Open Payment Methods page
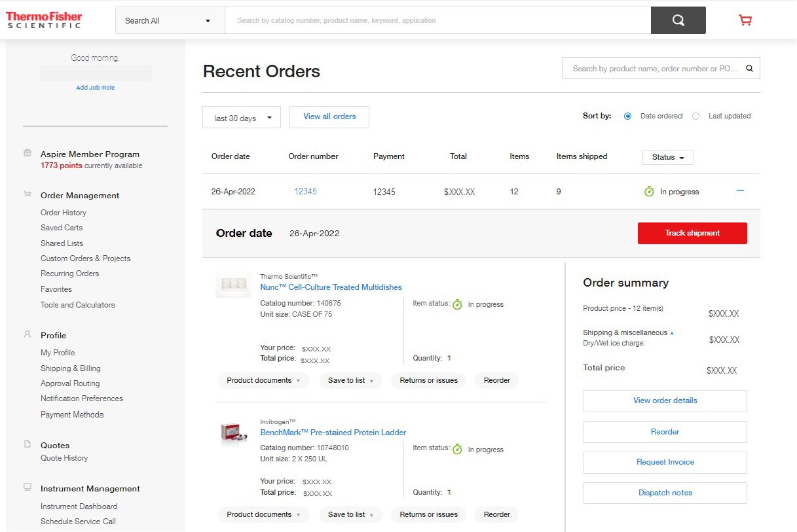 click(72, 414)
